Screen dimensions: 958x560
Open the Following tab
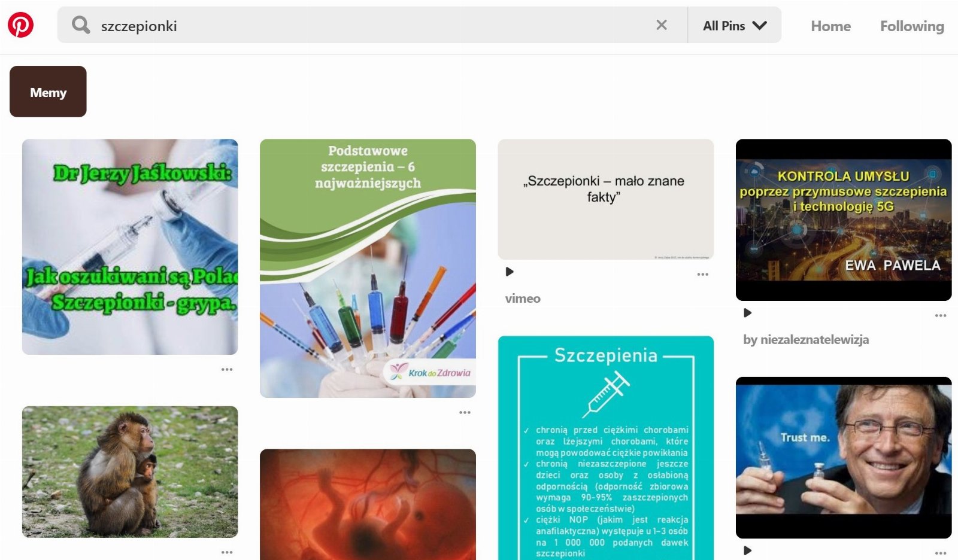(912, 26)
